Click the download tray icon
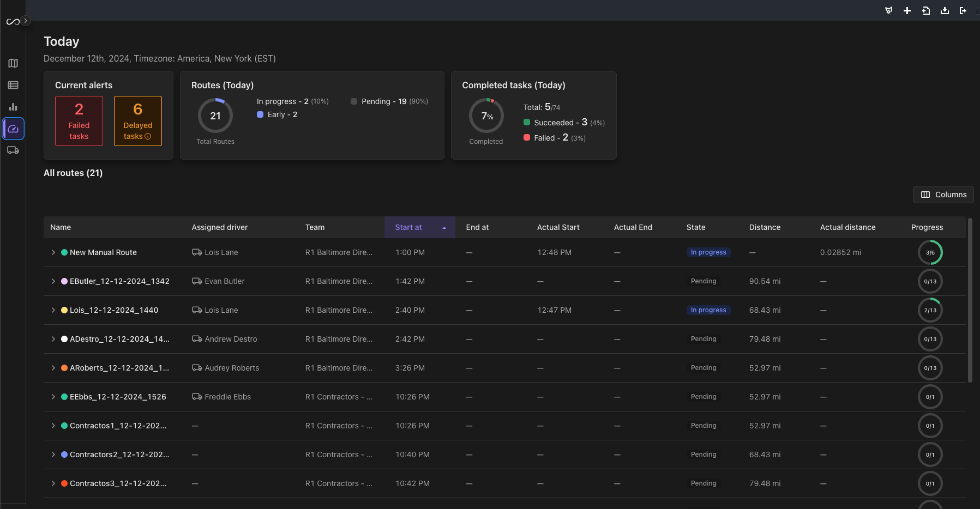Viewport: 980px width, 509px height. pos(945,10)
